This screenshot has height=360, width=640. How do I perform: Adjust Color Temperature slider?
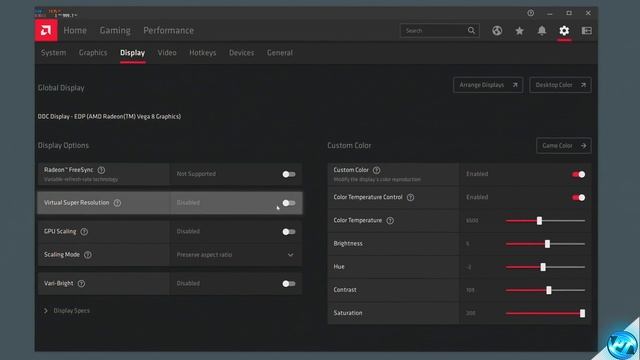point(539,221)
